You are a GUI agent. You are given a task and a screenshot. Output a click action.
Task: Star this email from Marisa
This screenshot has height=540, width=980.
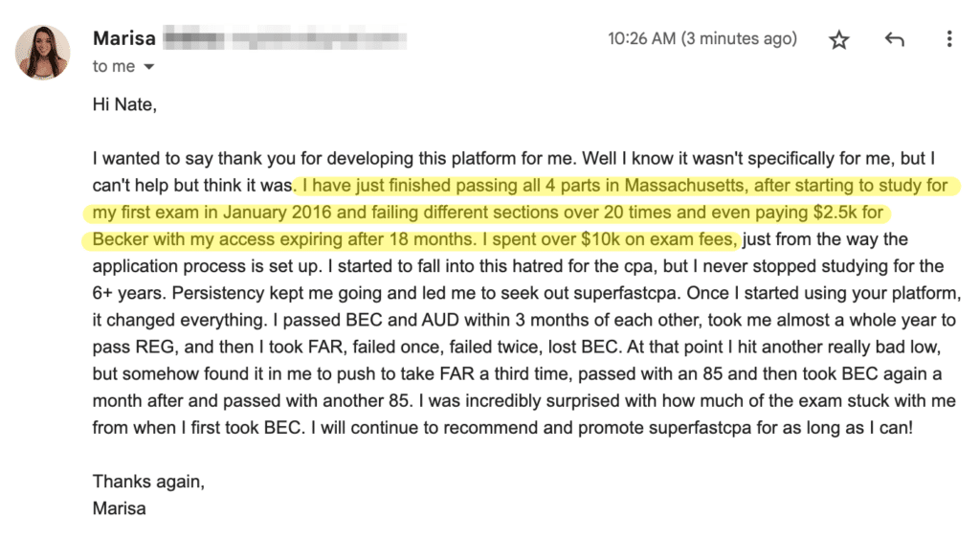click(x=838, y=40)
